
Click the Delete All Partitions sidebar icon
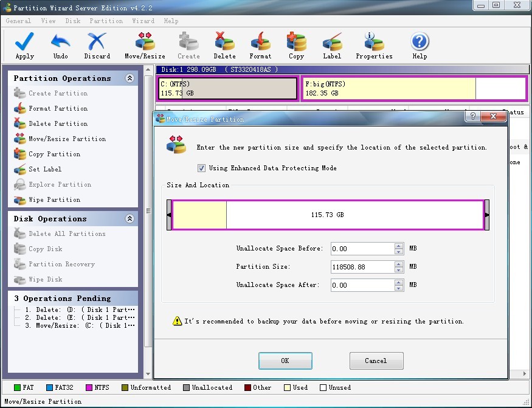19,233
